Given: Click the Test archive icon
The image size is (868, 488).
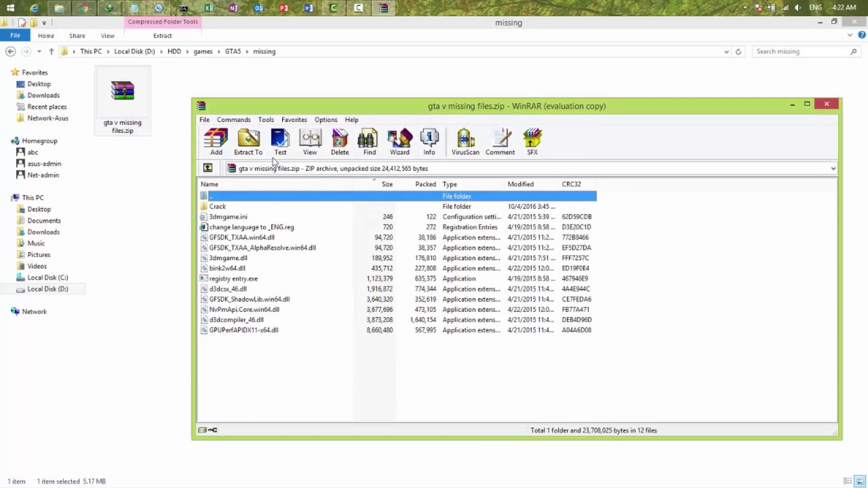Looking at the screenshot, I should point(280,142).
